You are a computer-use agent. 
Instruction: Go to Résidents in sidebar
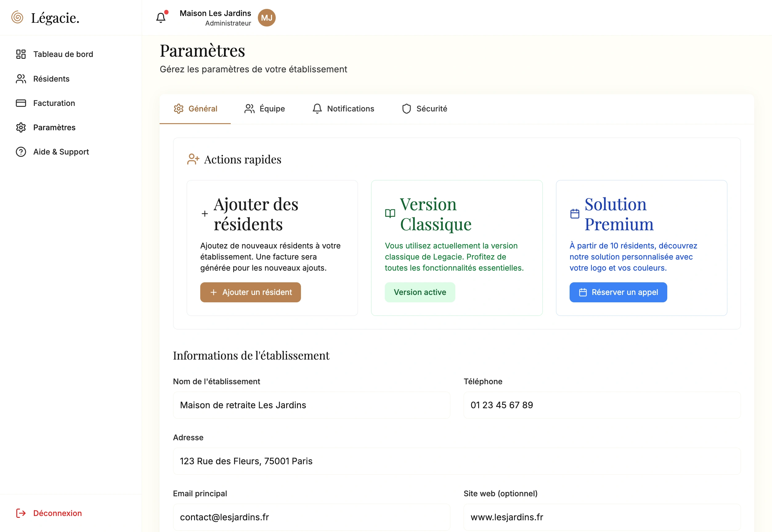pyautogui.click(x=51, y=79)
